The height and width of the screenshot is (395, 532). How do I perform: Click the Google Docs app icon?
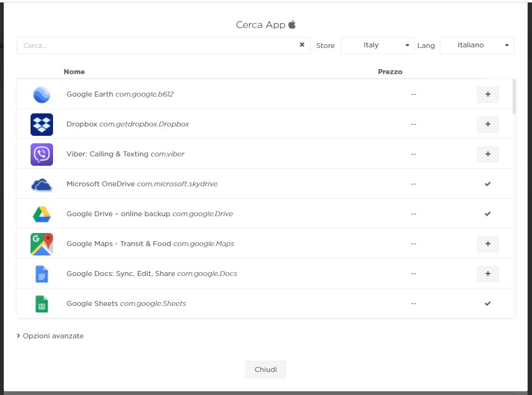tap(42, 274)
